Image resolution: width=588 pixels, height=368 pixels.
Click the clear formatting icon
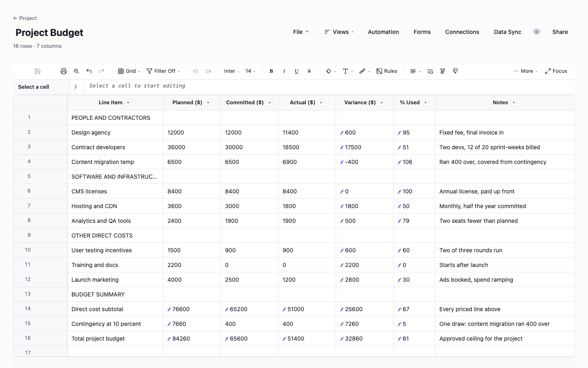click(443, 71)
